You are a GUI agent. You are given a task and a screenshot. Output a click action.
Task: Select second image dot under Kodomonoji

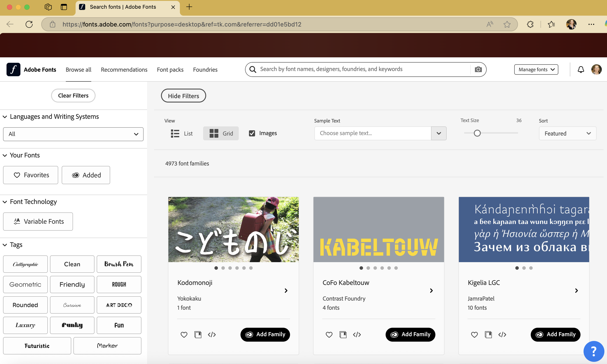pos(223,268)
